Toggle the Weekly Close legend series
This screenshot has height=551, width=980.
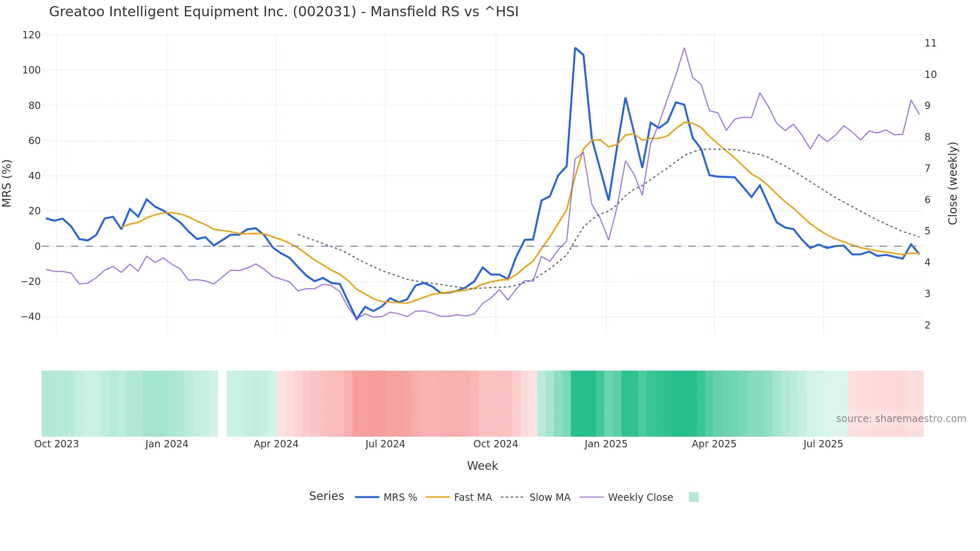(x=626, y=497)
